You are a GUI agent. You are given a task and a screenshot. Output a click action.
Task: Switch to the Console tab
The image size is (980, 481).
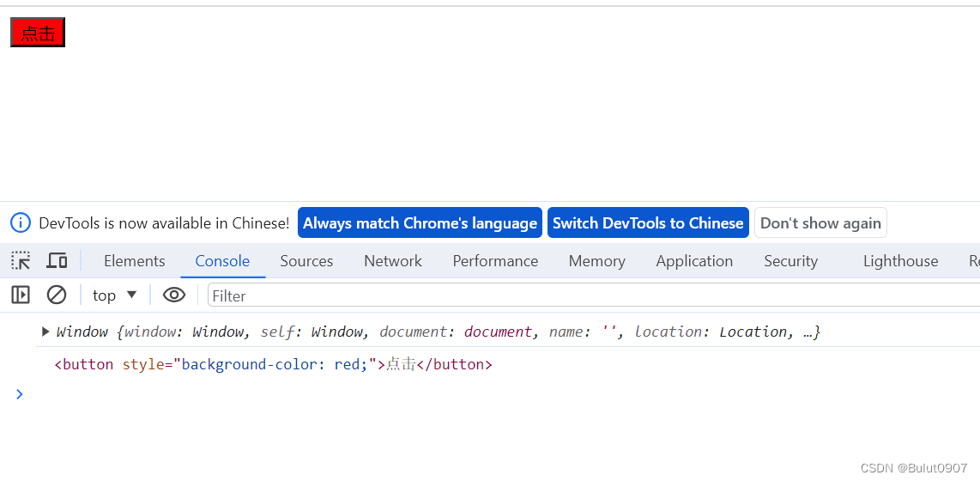222,261
